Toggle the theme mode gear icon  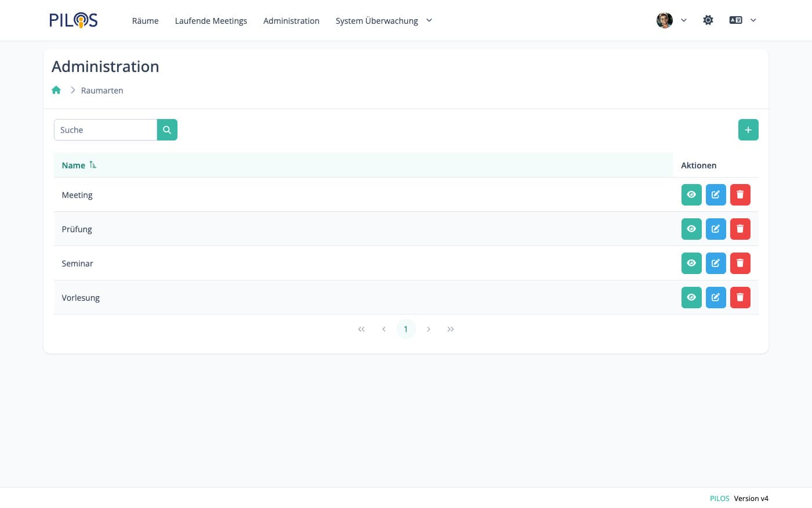click(x=708, y=20)
